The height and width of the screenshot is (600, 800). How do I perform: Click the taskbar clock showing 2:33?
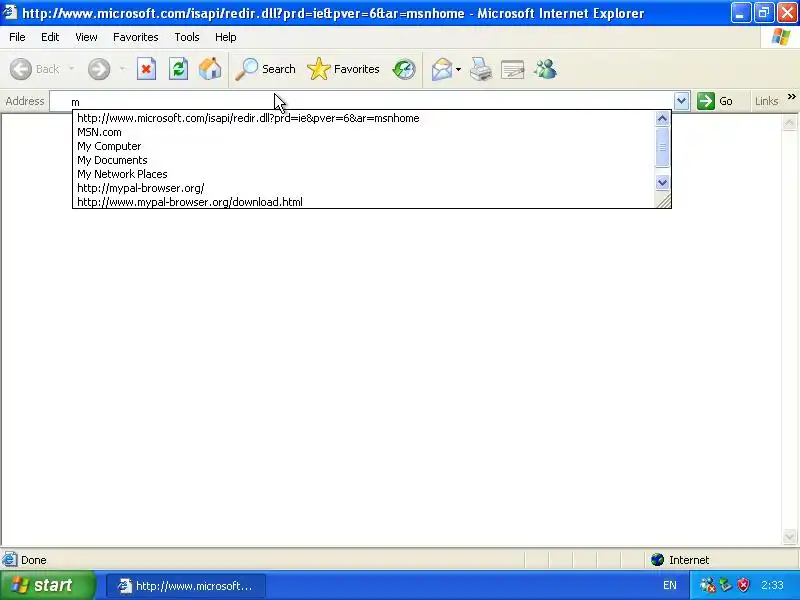pos(772,585)
